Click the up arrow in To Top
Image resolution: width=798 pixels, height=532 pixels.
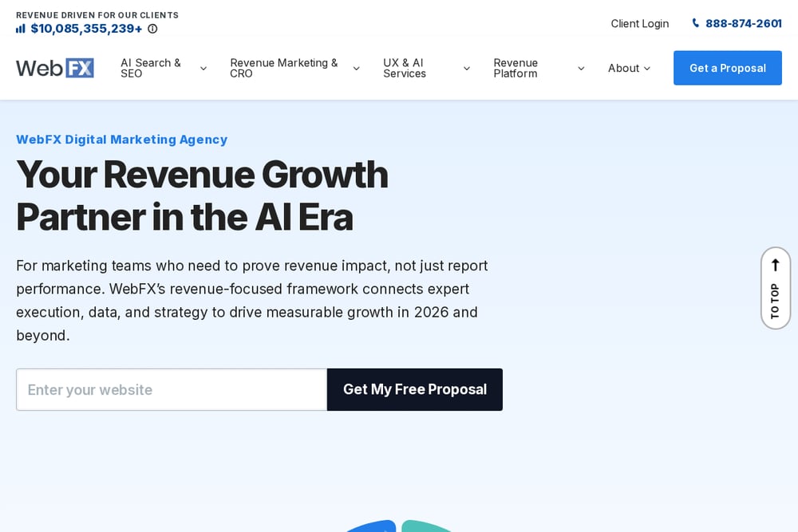click(775, 265)
